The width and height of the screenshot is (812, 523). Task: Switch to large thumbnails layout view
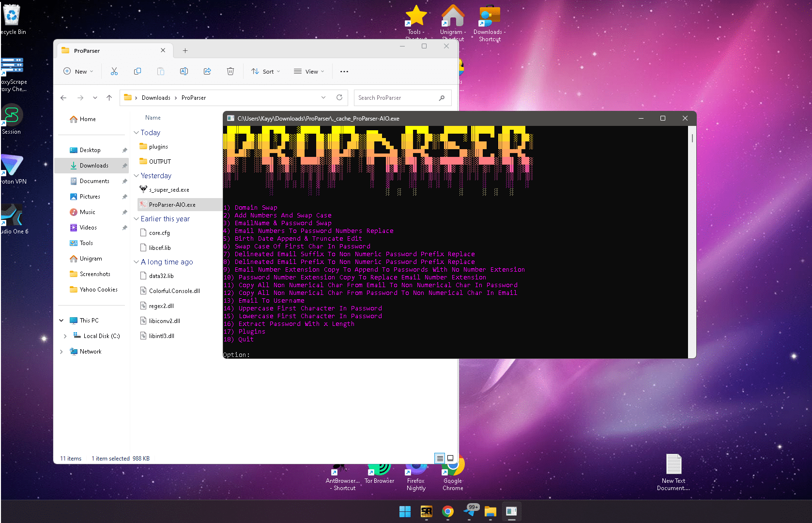pos(450,458)
